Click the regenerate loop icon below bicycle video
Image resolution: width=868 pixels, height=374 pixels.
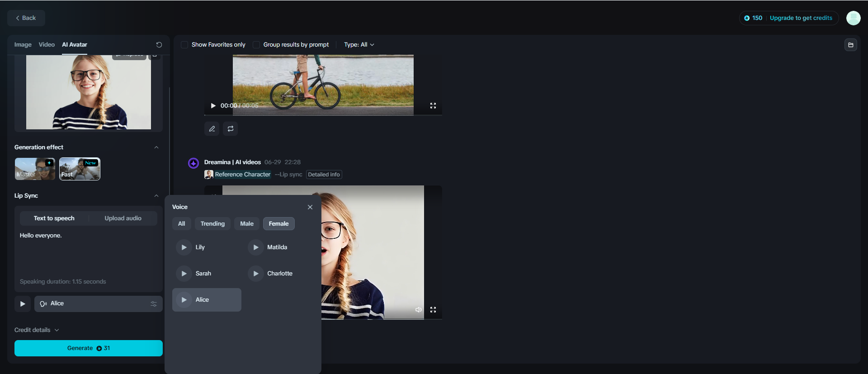(x=231, y=129)
